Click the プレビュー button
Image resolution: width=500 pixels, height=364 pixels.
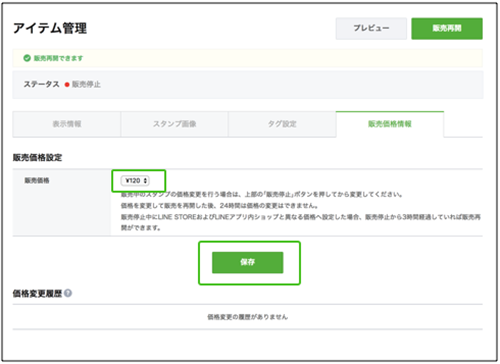pos(371,29)
